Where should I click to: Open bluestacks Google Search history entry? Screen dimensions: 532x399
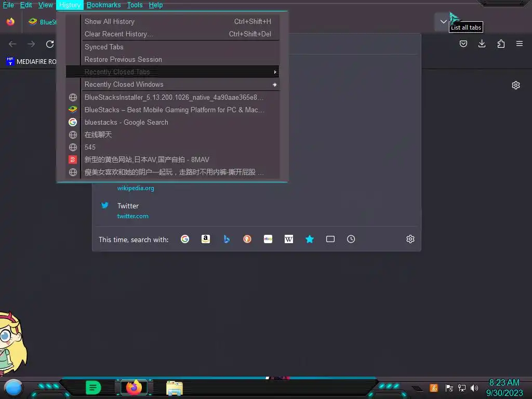172,122
